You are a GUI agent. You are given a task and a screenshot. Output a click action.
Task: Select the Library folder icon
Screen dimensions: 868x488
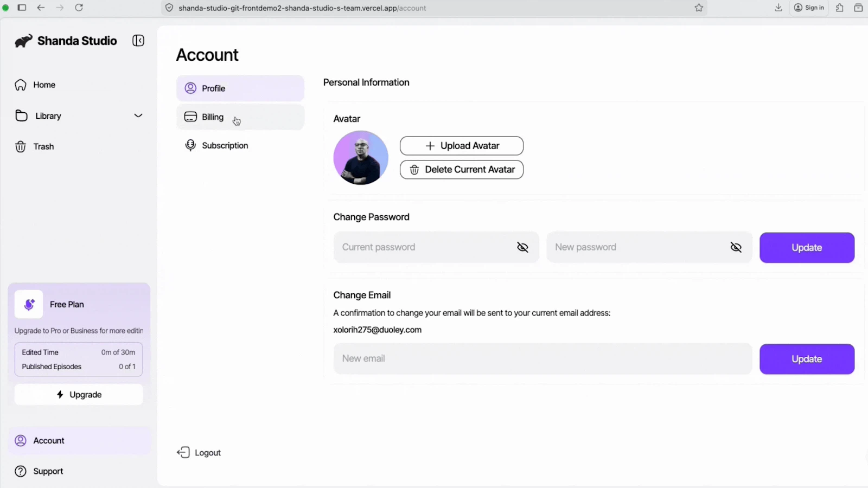(20, 115)
